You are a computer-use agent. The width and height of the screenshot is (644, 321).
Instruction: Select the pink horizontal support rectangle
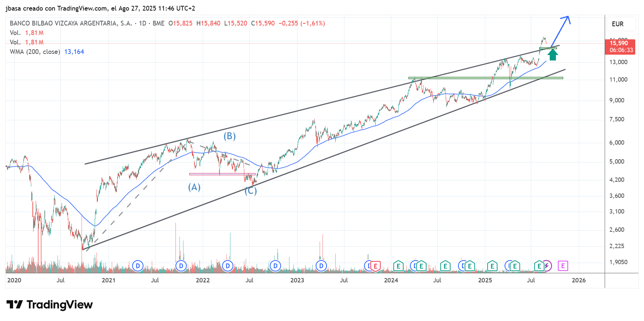point(222,174)
